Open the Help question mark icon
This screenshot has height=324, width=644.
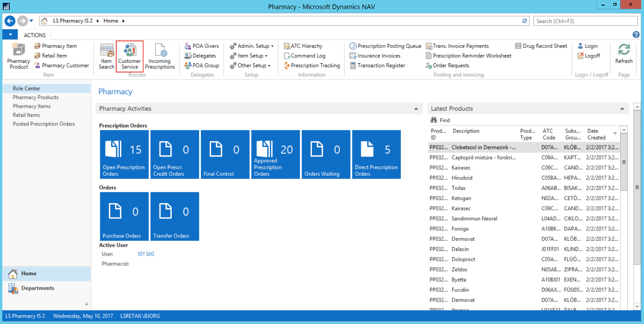coord(636,35)
